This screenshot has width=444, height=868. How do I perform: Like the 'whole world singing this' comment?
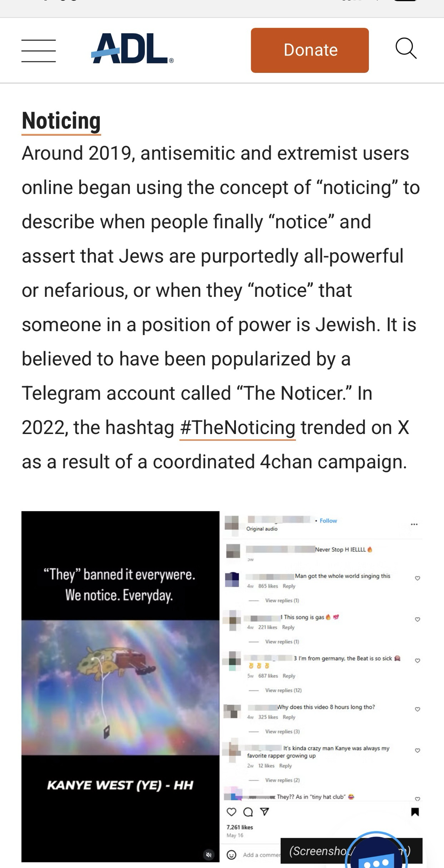[417, 578]
